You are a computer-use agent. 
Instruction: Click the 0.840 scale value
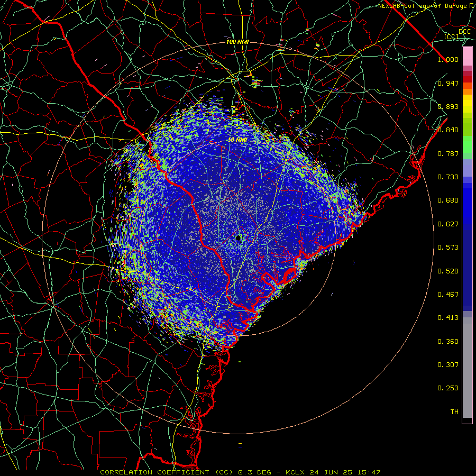tap(448, 130)
